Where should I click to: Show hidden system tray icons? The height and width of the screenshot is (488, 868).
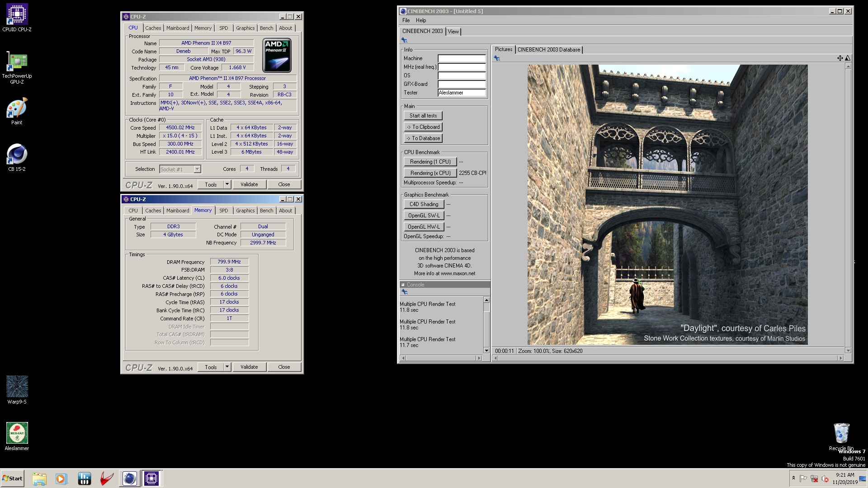tap(793, 478)
